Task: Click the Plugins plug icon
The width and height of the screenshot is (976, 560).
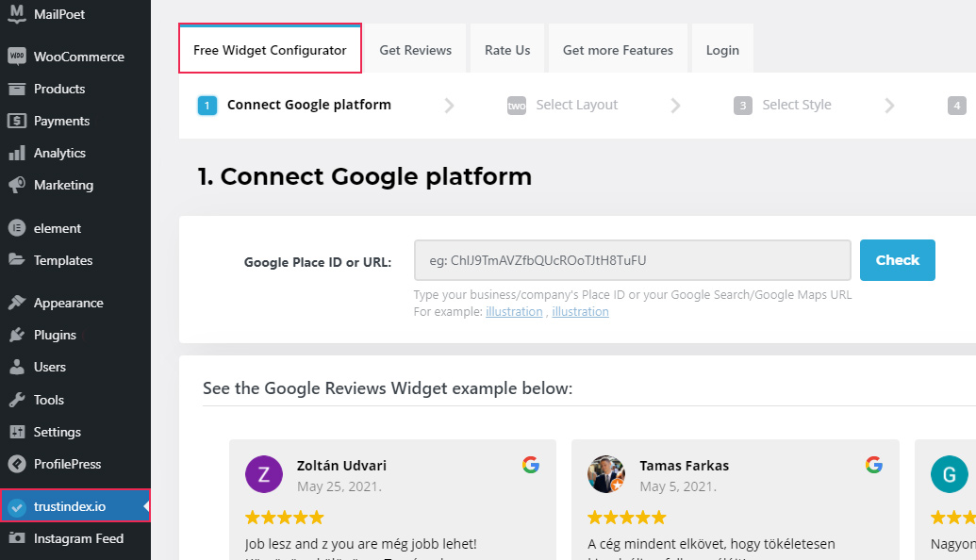Action: 17,335
